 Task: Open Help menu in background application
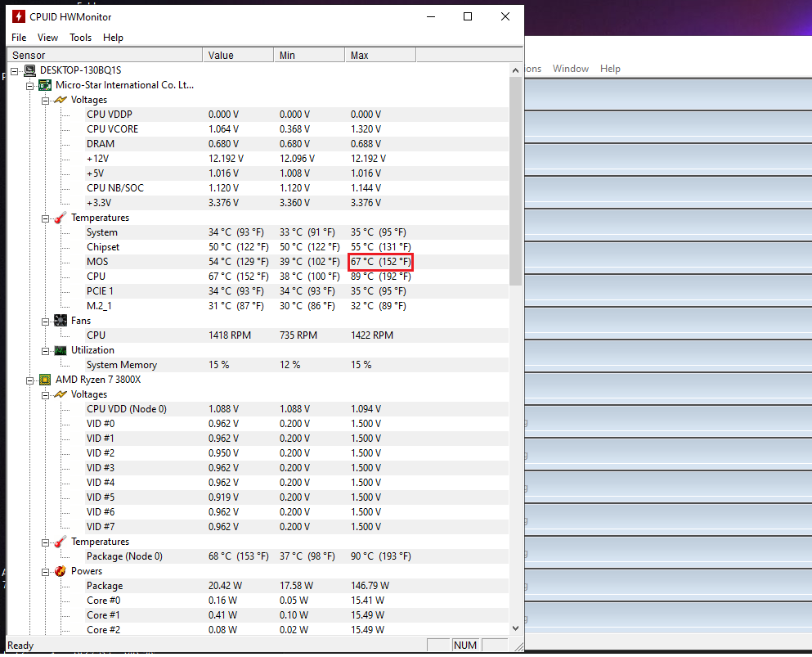610,69
